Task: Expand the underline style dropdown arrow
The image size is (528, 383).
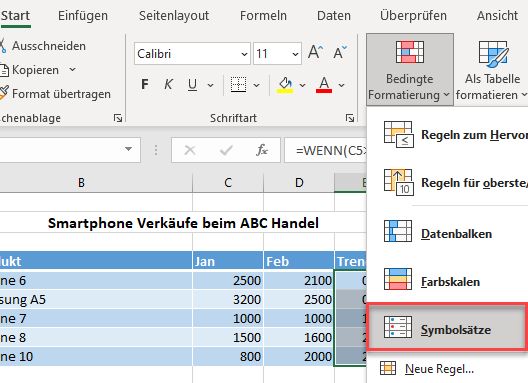Action: click(210, 85)
